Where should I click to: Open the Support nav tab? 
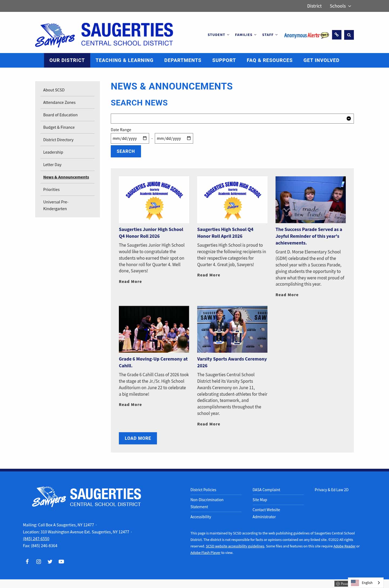(x=224, y=60)
